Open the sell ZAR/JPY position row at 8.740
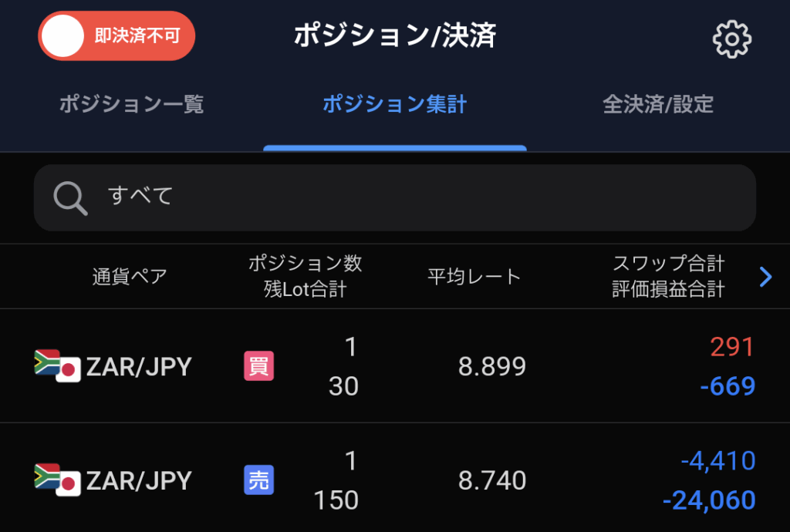This screenshot has width=790, height=532. click(x=492, y=480)
